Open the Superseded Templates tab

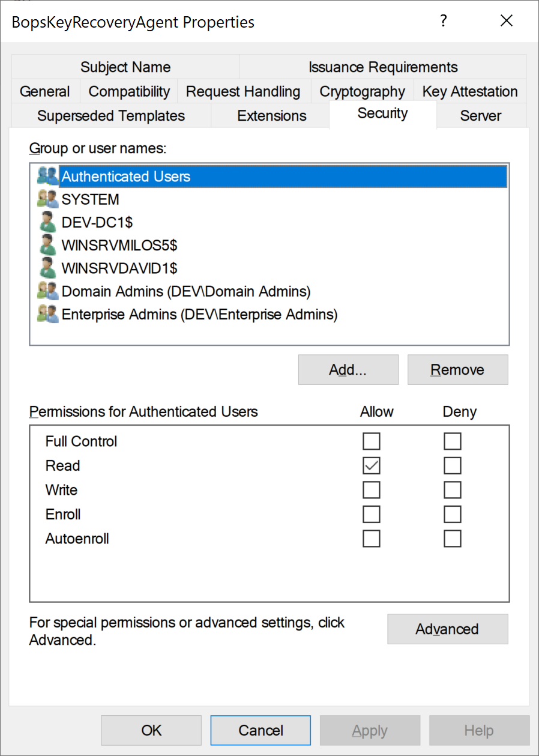[x=111, y=116]
